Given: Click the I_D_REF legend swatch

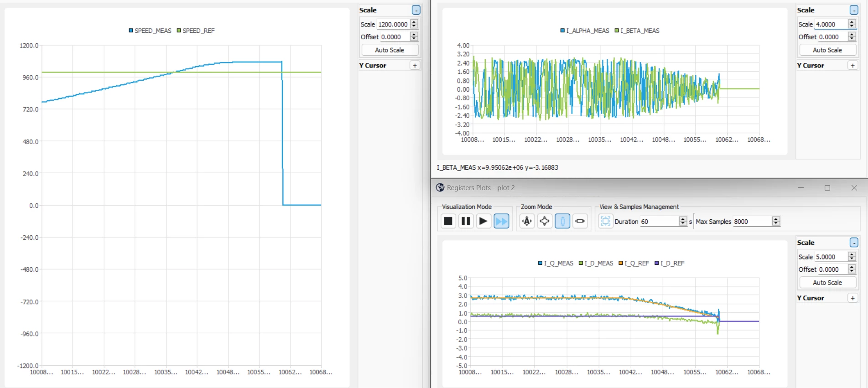Looking at the screenshot, I should 656,263.
